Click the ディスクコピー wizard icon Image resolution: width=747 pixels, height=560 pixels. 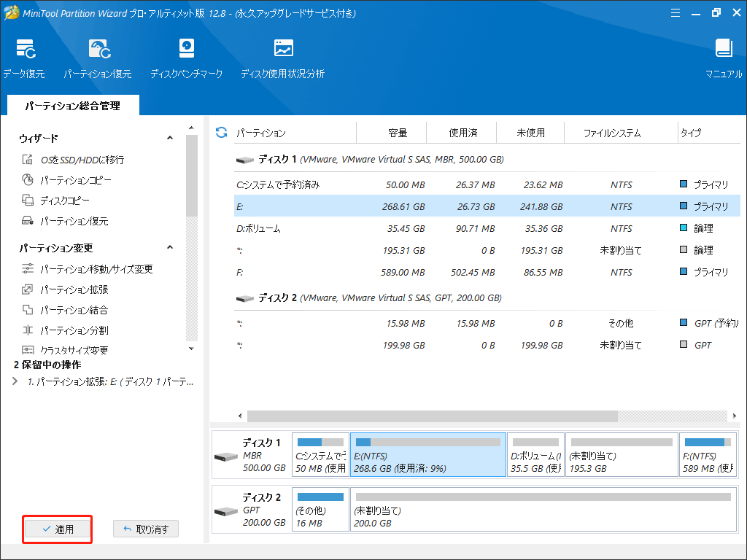coord(28,201)
